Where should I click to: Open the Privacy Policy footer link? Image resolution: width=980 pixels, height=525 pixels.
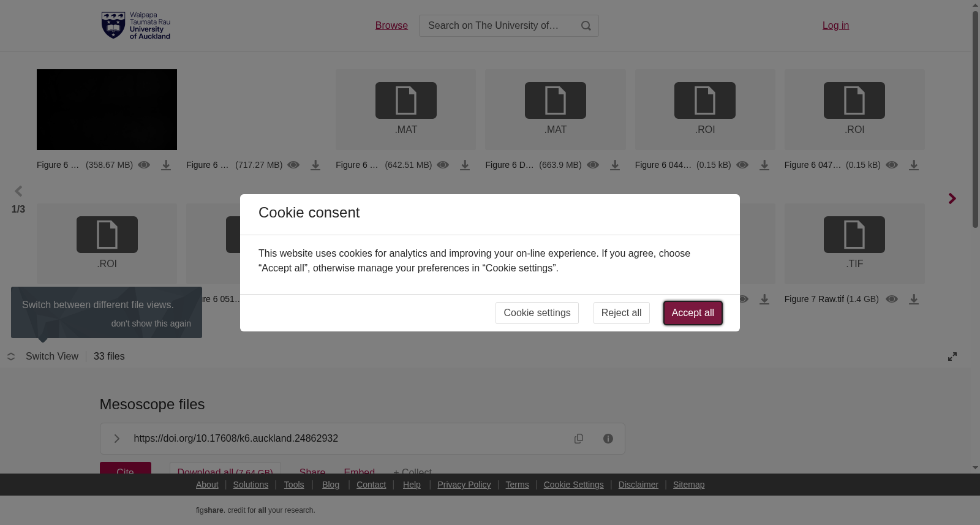pos(464,485)
